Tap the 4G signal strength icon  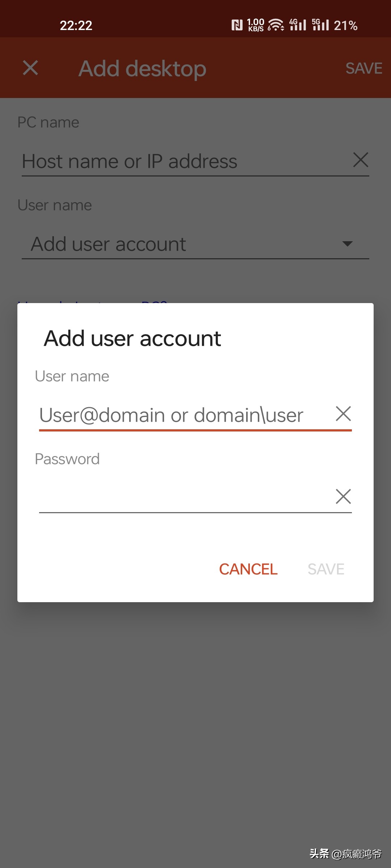pyautogui.click(x=298, y=25)
